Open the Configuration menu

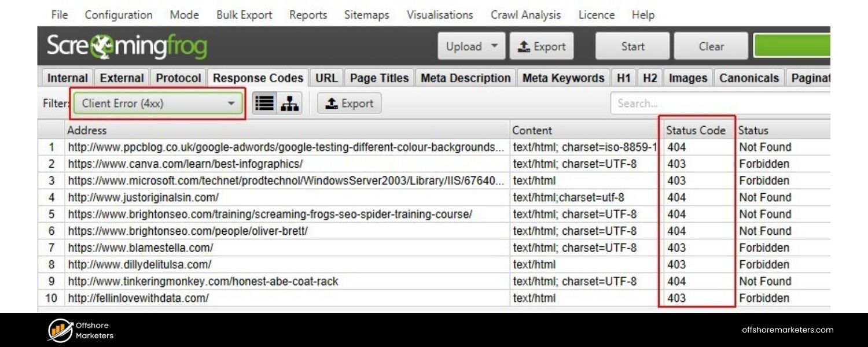coord(118,15)
